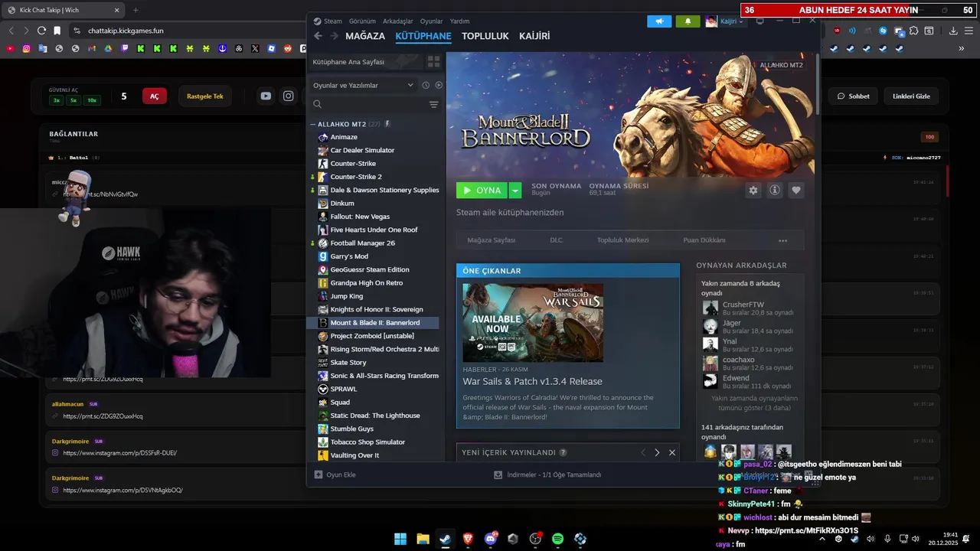Open Gmail bookmark in browser
980x551 pixels.
pyautogui.click(x=92, y=48)
